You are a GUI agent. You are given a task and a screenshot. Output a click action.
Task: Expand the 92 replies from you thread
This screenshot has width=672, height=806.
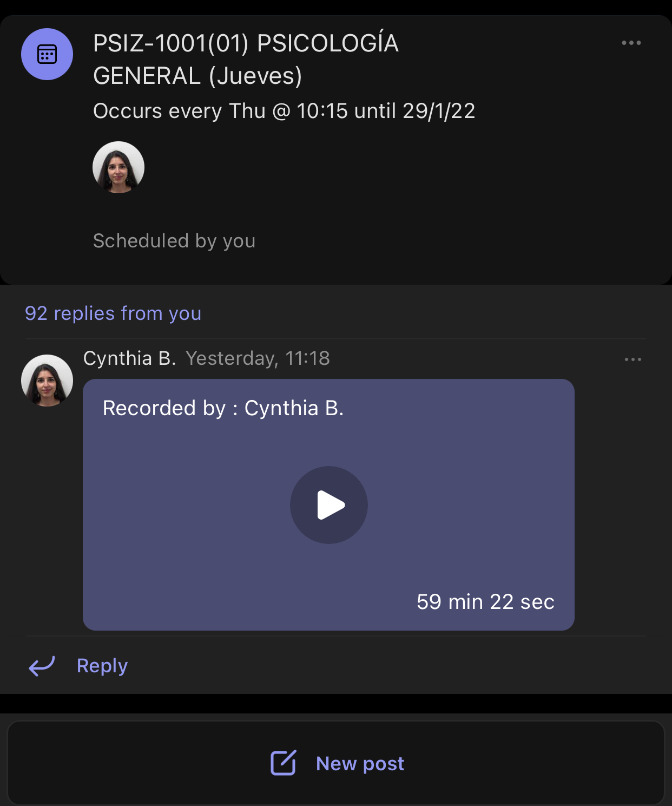pos(113,313)
